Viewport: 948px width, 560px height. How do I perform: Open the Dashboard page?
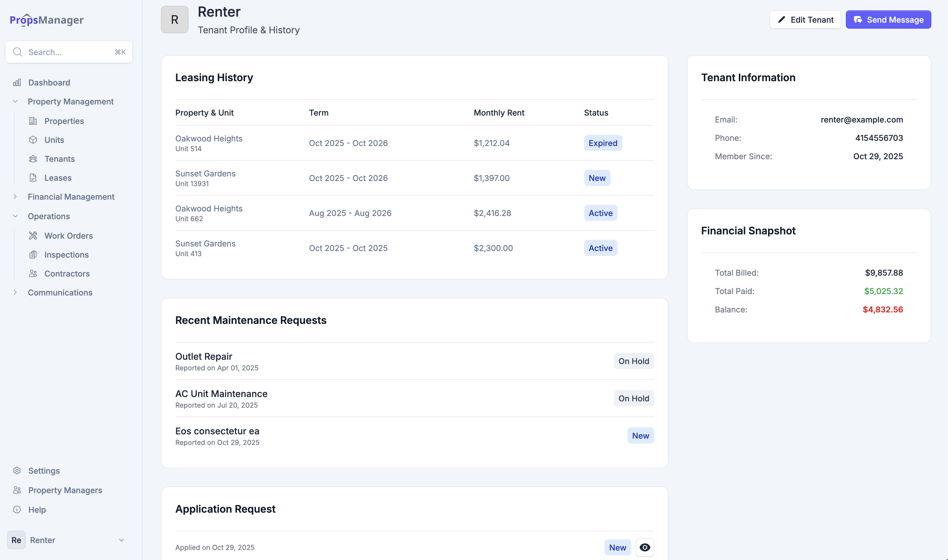[49, 82]
